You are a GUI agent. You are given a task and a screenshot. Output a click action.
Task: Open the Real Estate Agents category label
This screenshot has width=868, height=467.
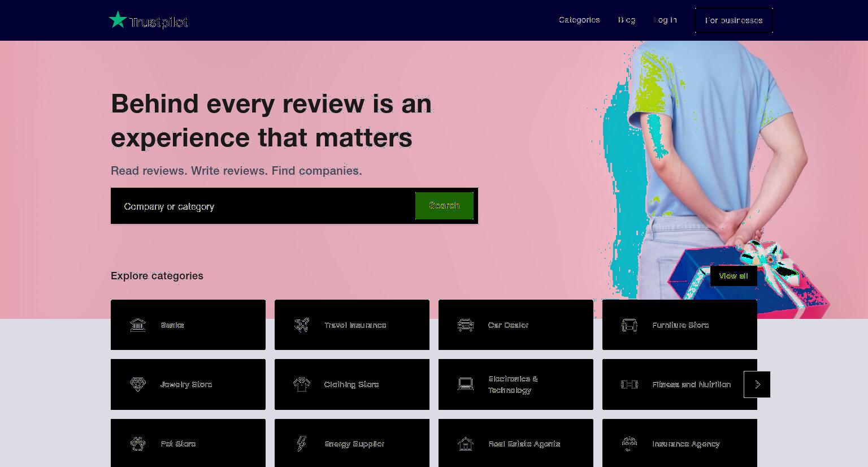click(524, 444)
